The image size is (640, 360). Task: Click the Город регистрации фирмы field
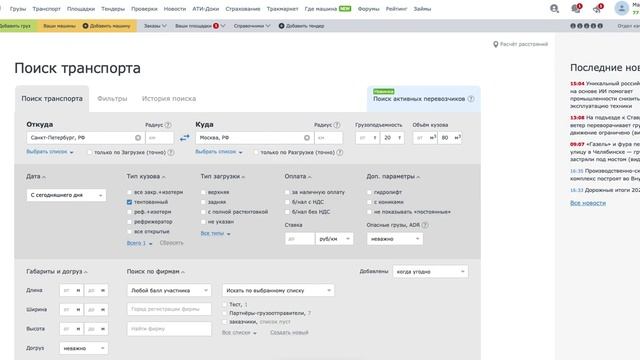point(169,309)
